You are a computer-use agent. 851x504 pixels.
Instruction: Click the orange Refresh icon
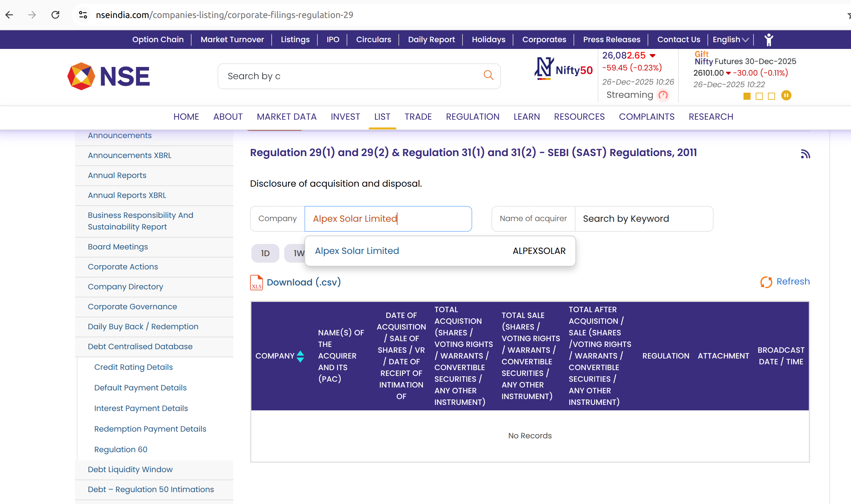[x=766, y=282]
